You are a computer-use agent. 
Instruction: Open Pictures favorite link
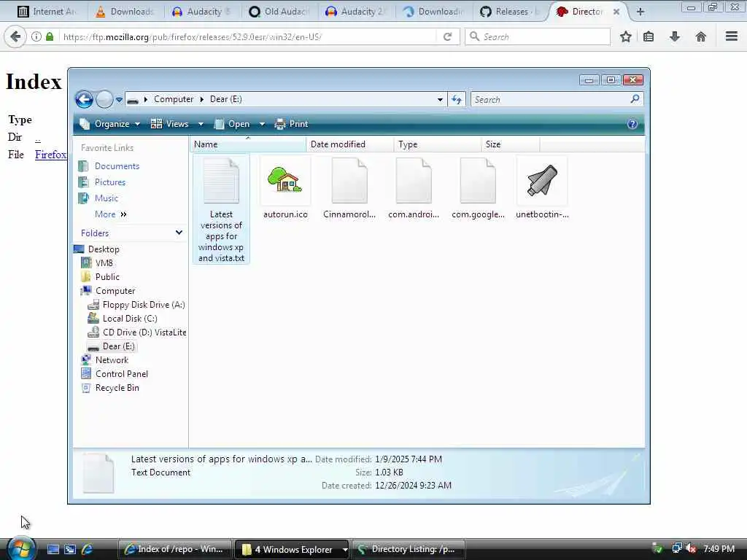(110, 182)
